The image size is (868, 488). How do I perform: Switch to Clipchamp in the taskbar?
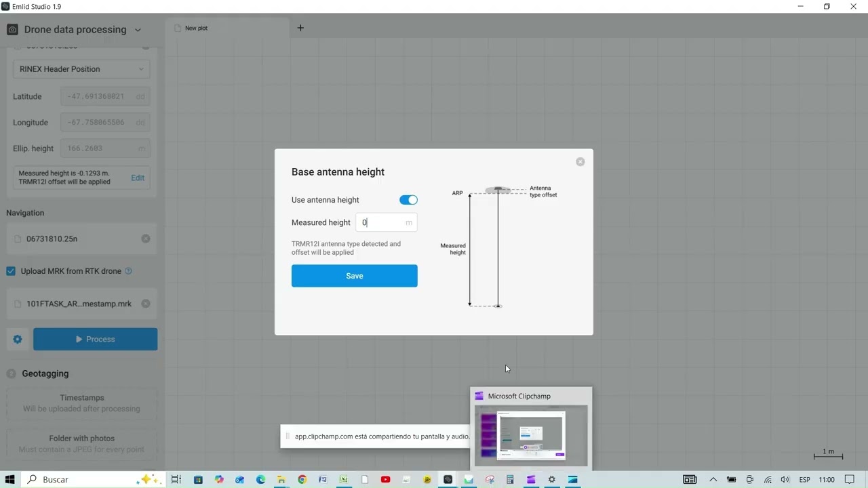pyautogui.click(x=531, y=479)
